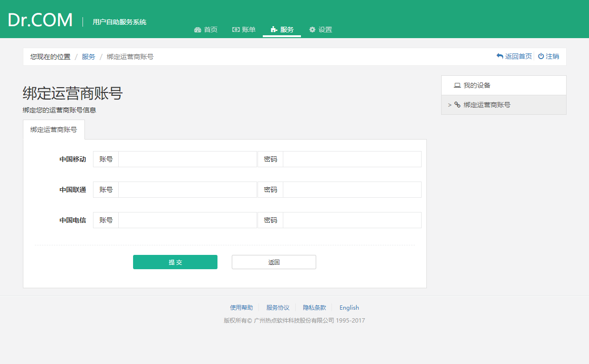The height and width of the screenshot is (364, 589).
Task: Focus the 中国联通 账号 input field
Action: pos(187,190)
